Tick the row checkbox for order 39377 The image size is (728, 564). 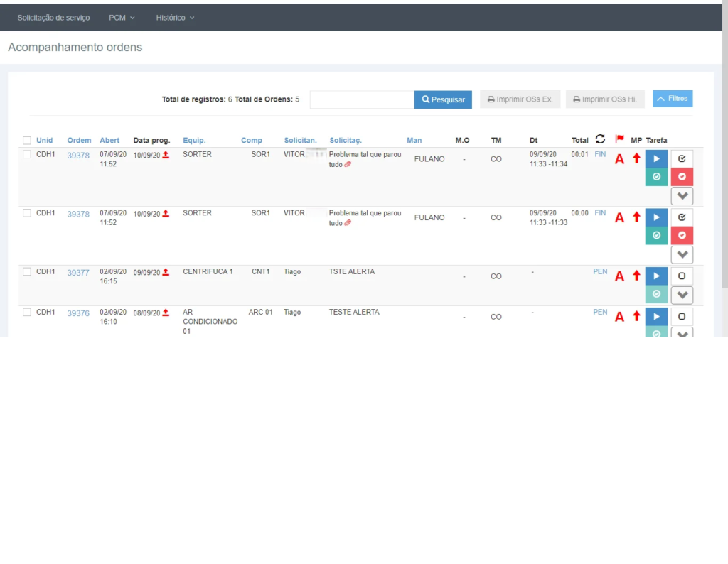coord(27,272)
